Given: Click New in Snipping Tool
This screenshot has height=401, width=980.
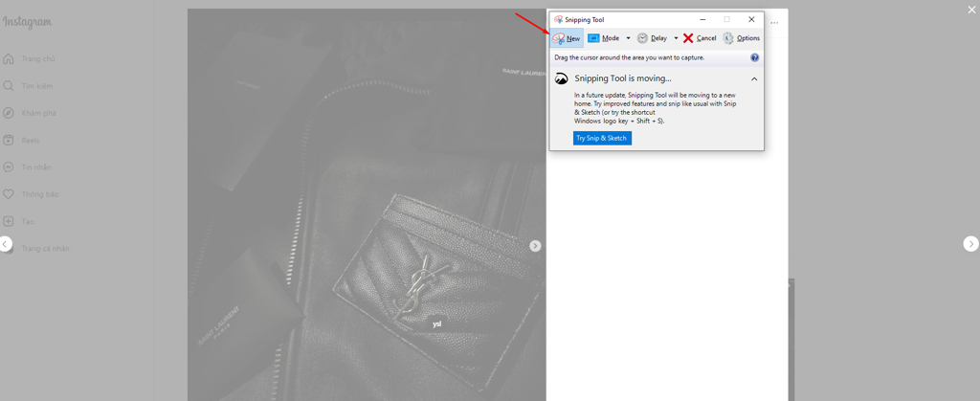Looking at the screenshot, I should click(x=567, y=38).
